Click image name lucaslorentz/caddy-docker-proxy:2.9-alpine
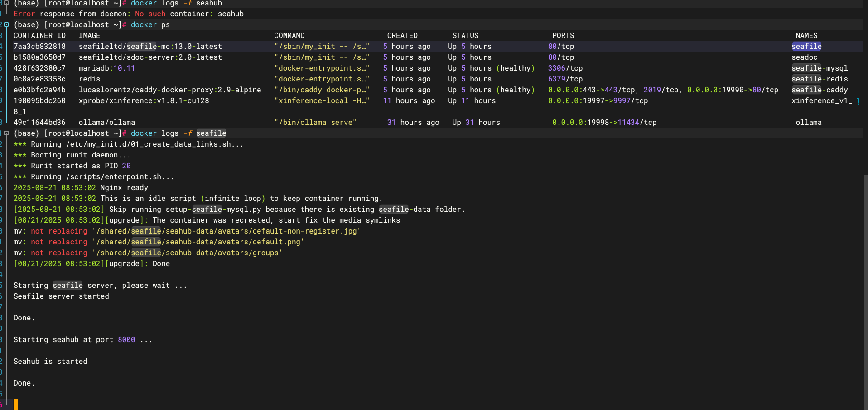This screenshot has width=868, height=410. coord(170,90)
